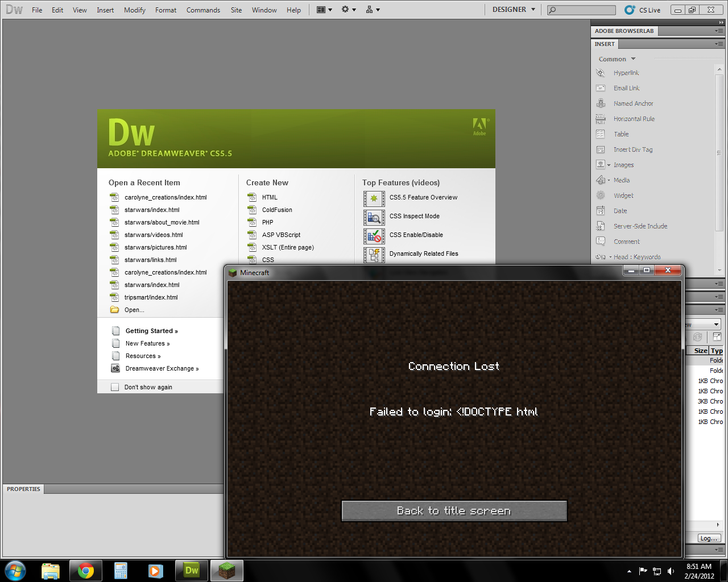Open recent file starwars/videos.html

[x=154, y=235]
